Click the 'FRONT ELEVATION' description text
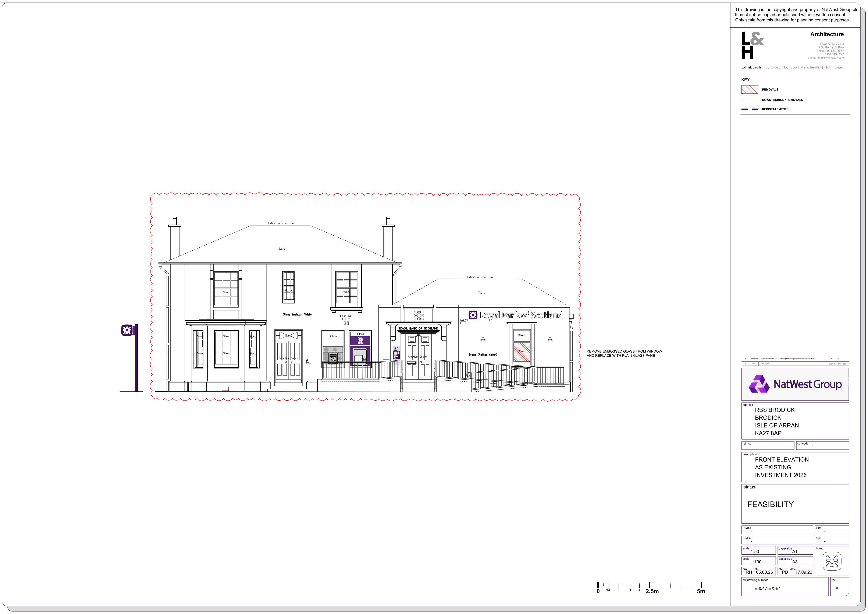This screenshot has width=868, height=614. [782, 460]
